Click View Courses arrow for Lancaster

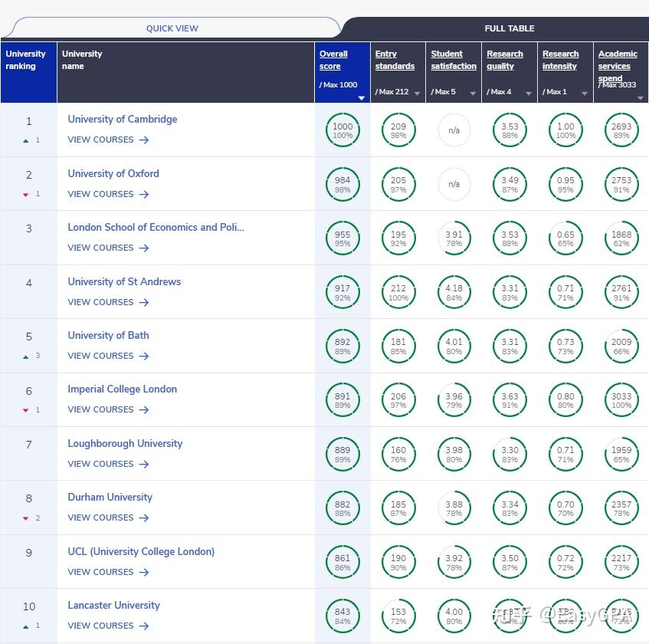144,626
